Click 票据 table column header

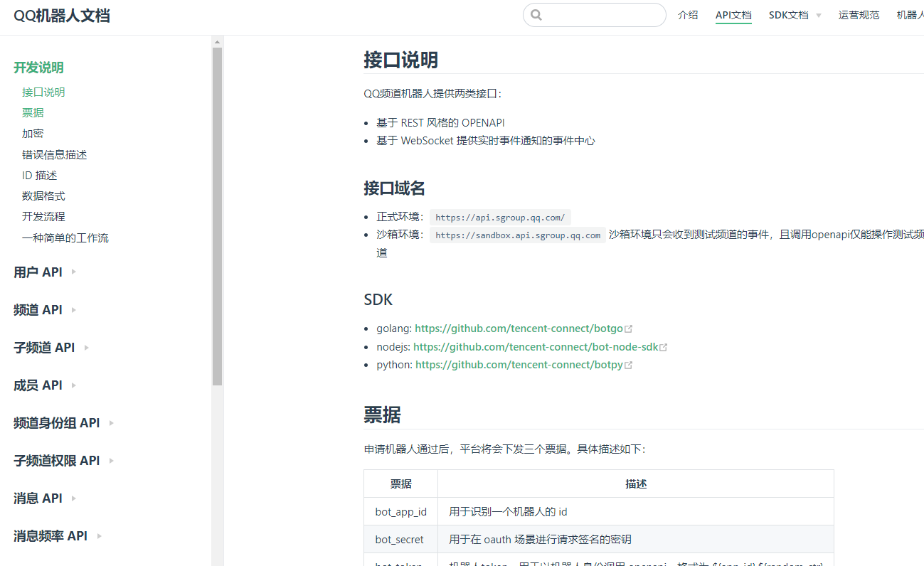point(401,484)
